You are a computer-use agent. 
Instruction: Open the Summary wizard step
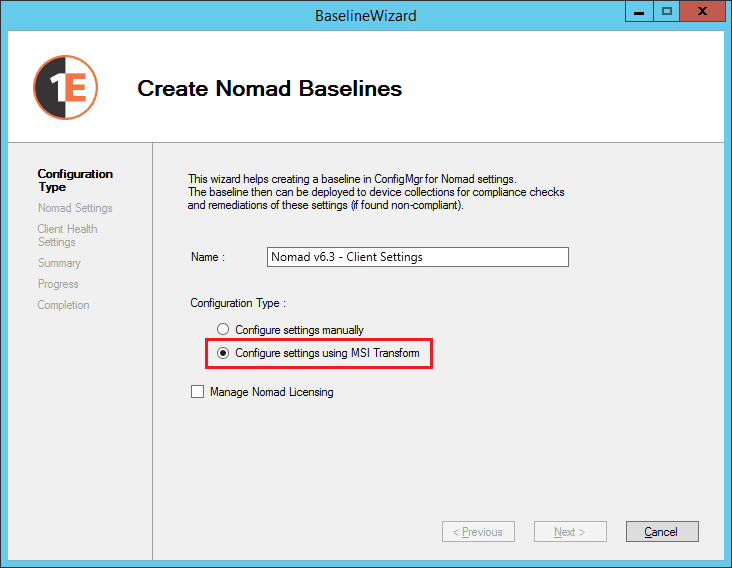coord(59,263)
